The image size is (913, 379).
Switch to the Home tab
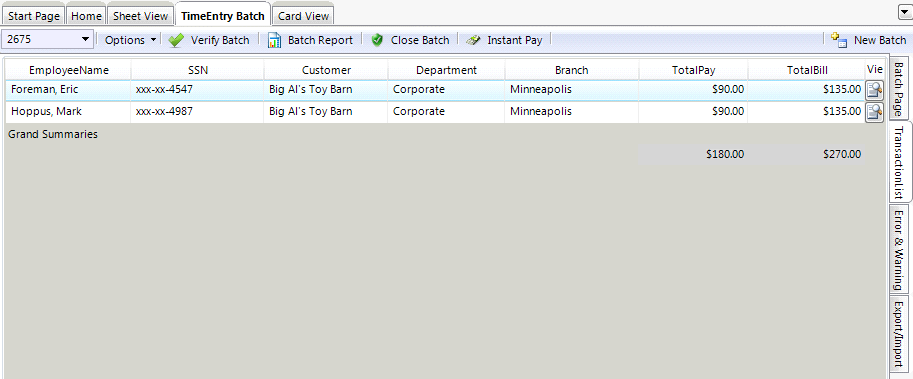pos(86,16)
